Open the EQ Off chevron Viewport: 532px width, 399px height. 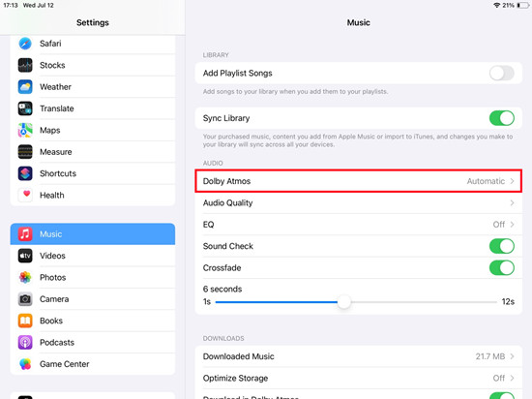(x=512, y=225)
